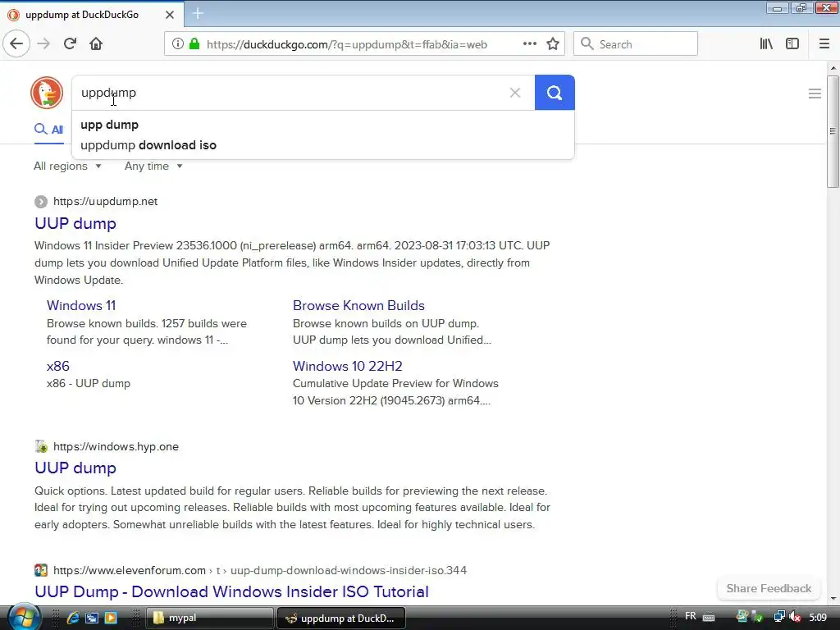Bookmark this page with the star
This screenshot has height=630, width=840.
coord(553,44)
